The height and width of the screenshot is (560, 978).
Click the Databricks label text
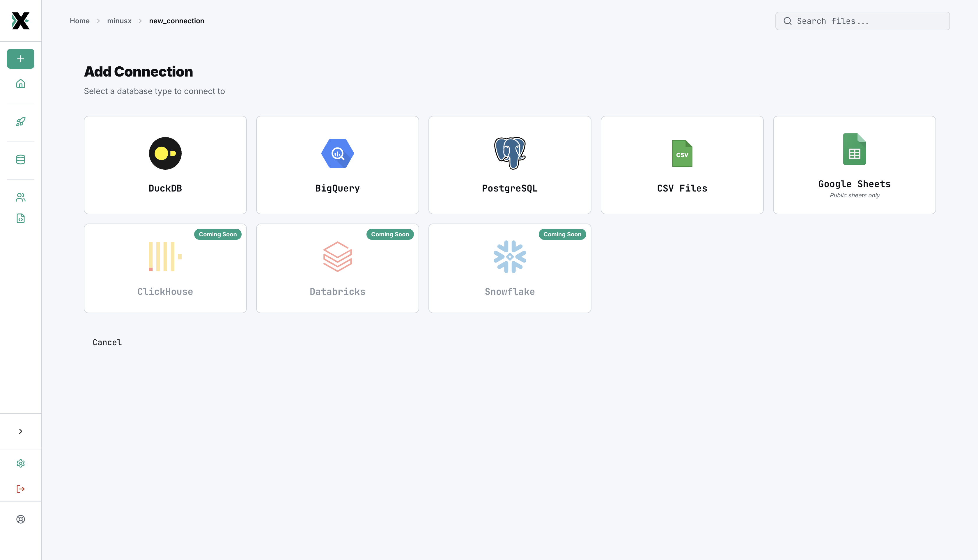click(338, 292)
